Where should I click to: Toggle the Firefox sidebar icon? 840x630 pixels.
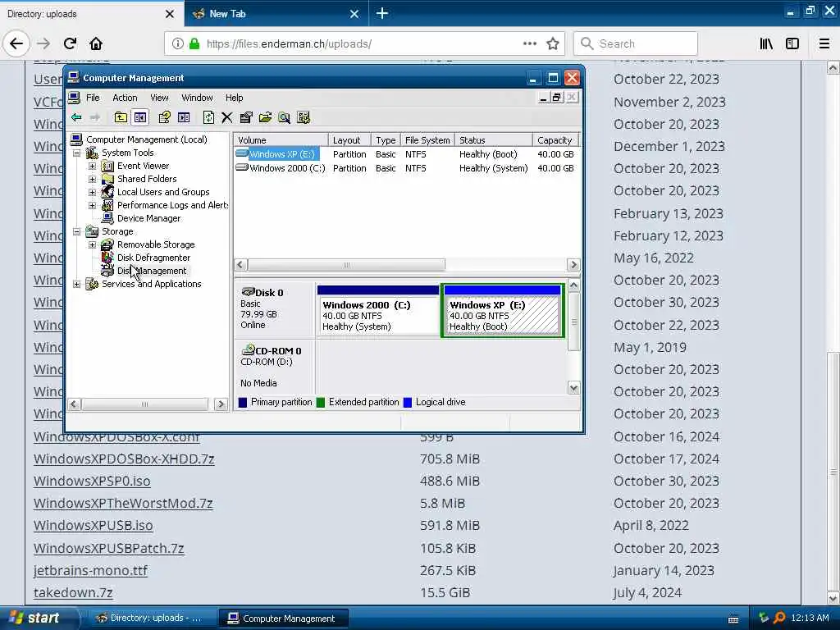click(792, 43)
